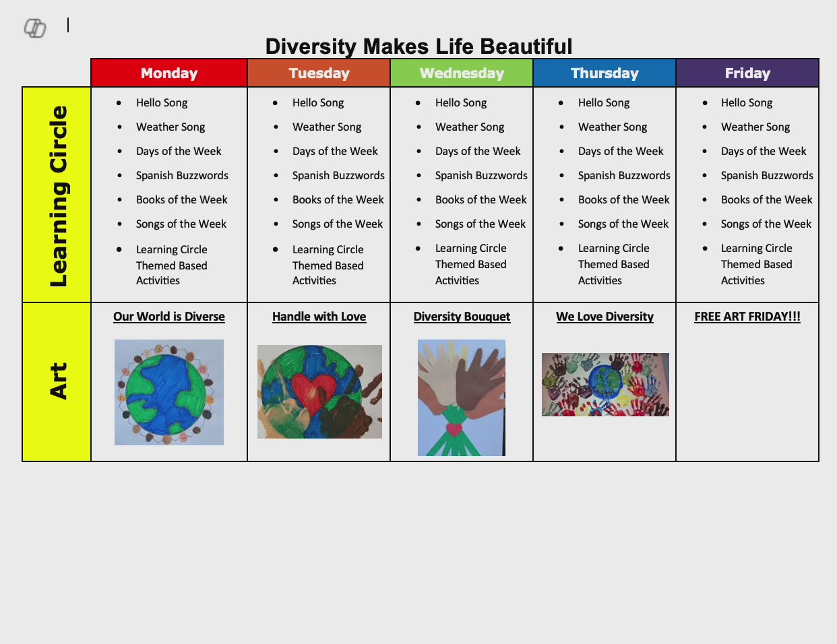Click the yellow Art row label

(57, 382)
